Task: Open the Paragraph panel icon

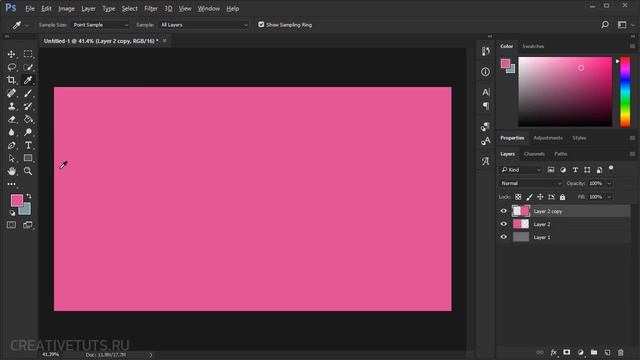Action: pos(485,106)
